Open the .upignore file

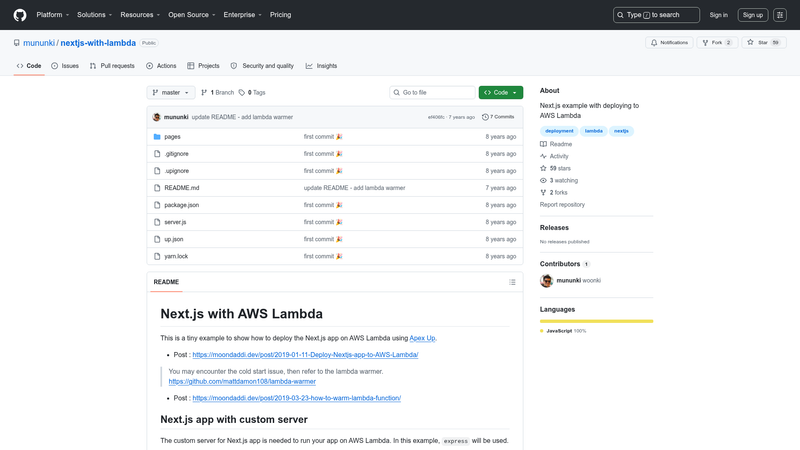coord(177,171)
